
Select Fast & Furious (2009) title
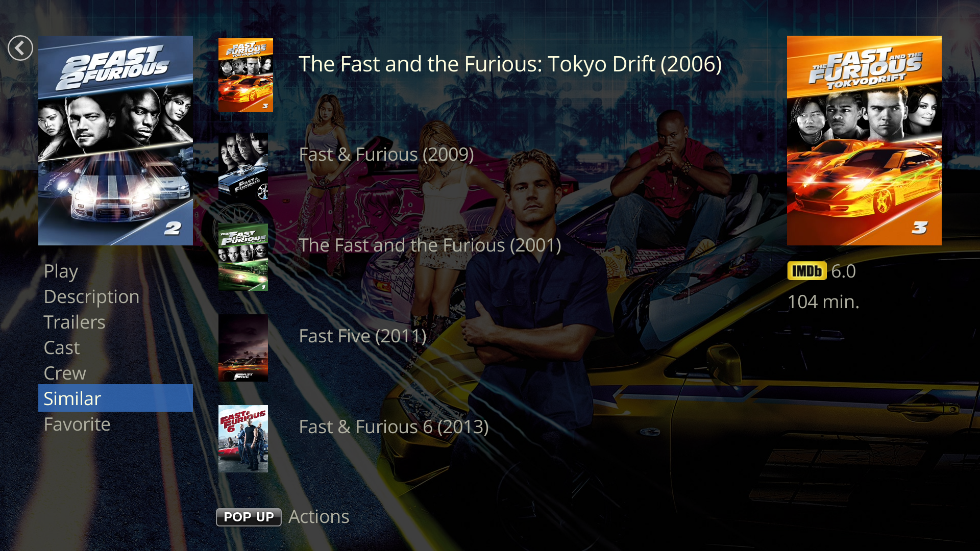[x=386, y=154]
